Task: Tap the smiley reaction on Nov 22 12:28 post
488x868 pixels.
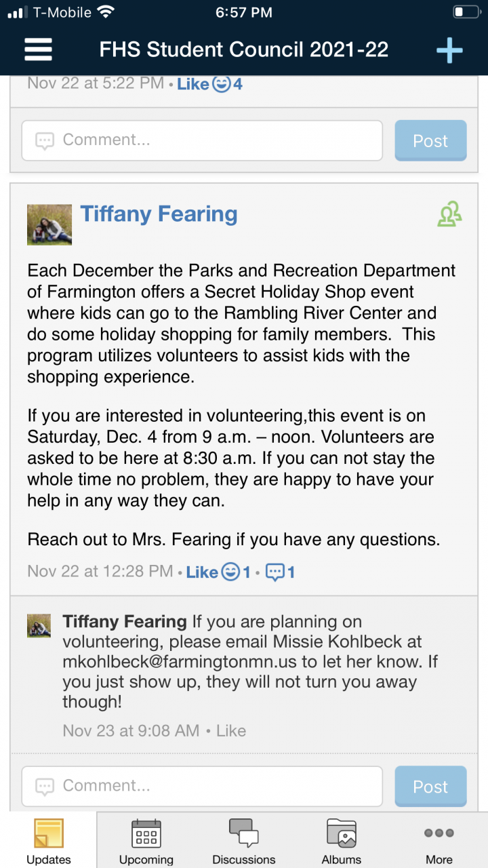Action: 231,572
